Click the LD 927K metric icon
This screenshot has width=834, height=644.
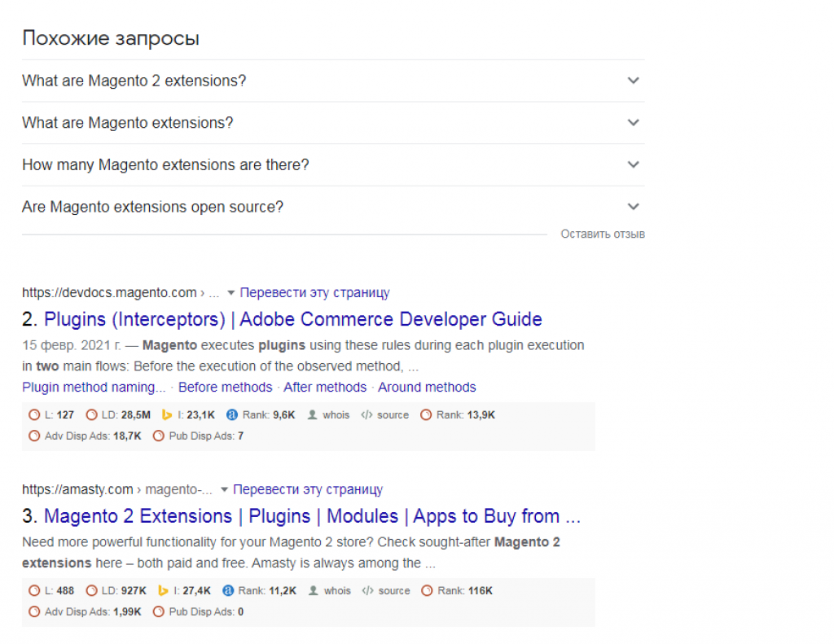click(91, 591)
